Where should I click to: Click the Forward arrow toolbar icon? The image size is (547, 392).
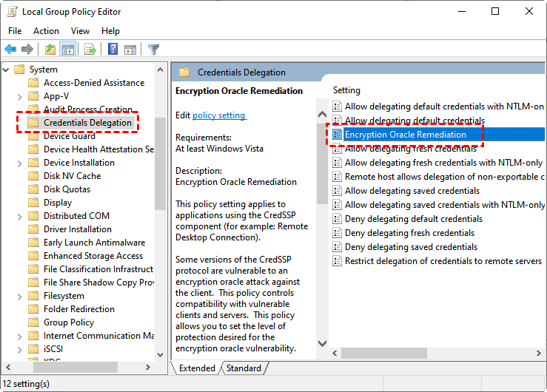click(27, 50)
